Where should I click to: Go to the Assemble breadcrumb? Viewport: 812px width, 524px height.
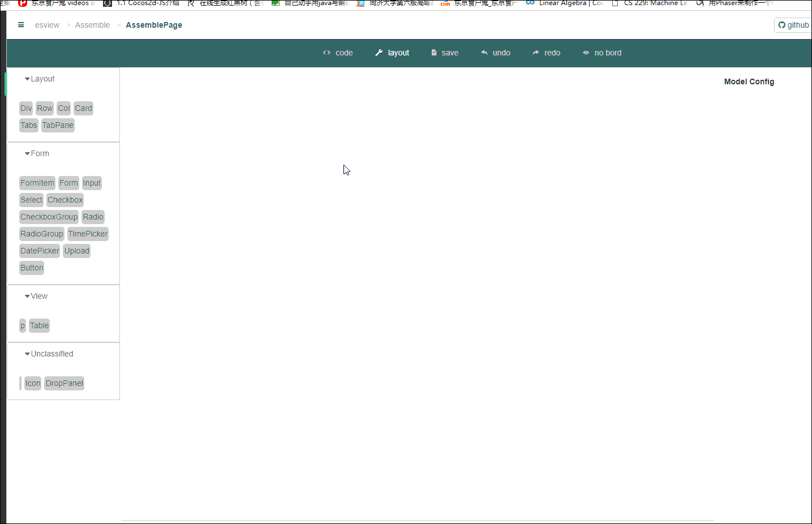pos(92,25)
